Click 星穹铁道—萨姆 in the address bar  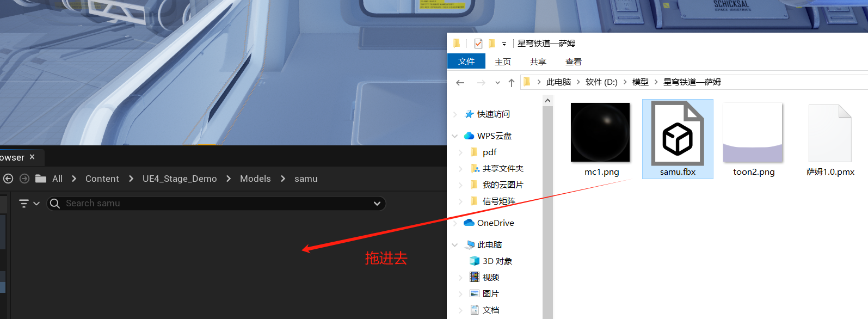(692, 82)
